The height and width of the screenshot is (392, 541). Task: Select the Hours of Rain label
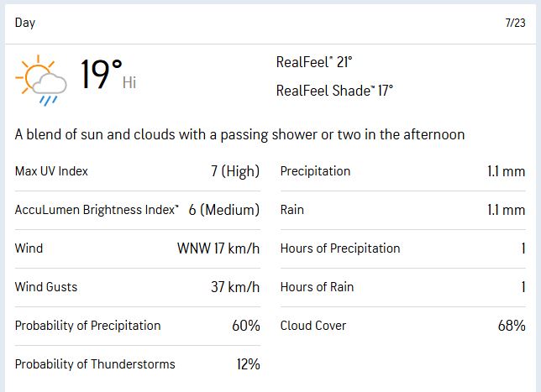pyautogui.click(x=317, y=287)
